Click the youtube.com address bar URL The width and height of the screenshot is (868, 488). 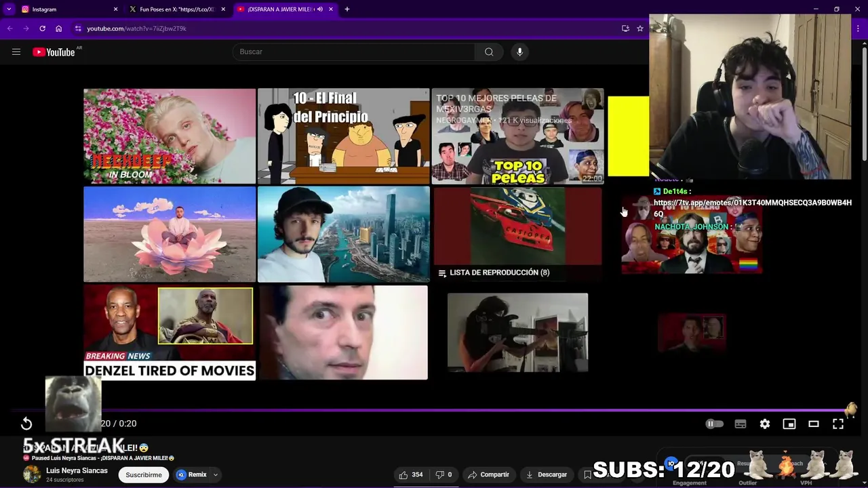tap(136, 28)
